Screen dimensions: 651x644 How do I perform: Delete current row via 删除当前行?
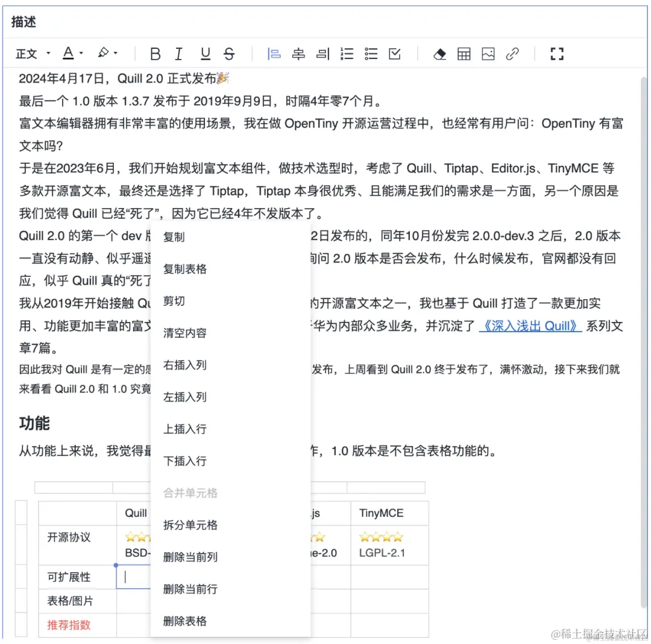click(x=230, y=589)
